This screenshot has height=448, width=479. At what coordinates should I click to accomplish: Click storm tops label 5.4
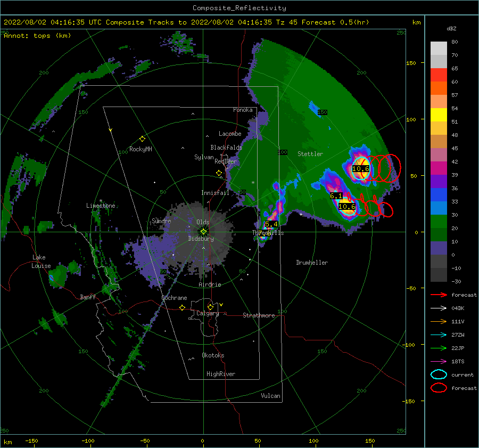click(271, 224)
